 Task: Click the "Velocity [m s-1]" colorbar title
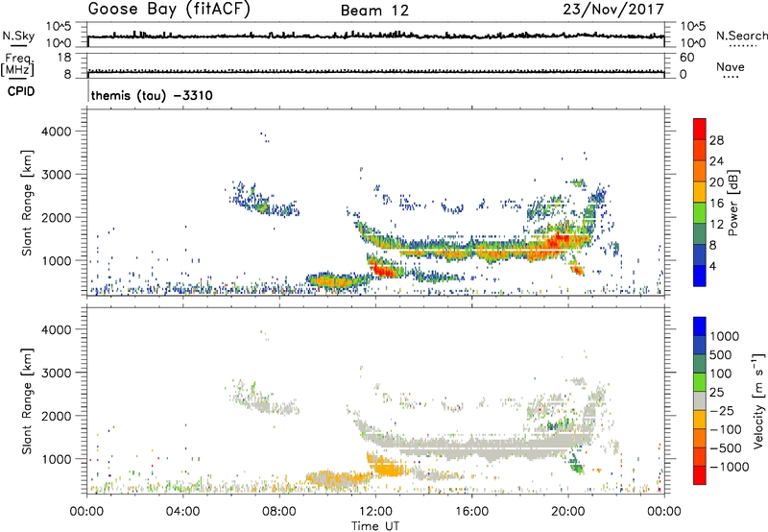[758, 400]
